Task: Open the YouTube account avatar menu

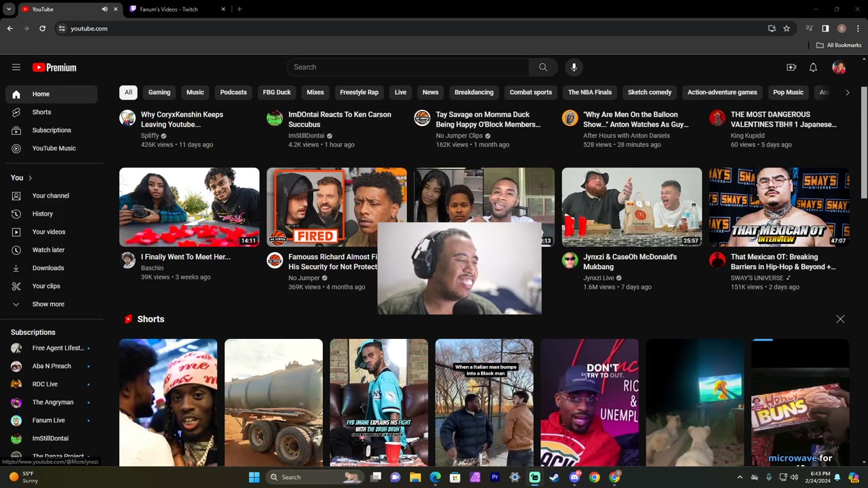Action: (839, 67)
